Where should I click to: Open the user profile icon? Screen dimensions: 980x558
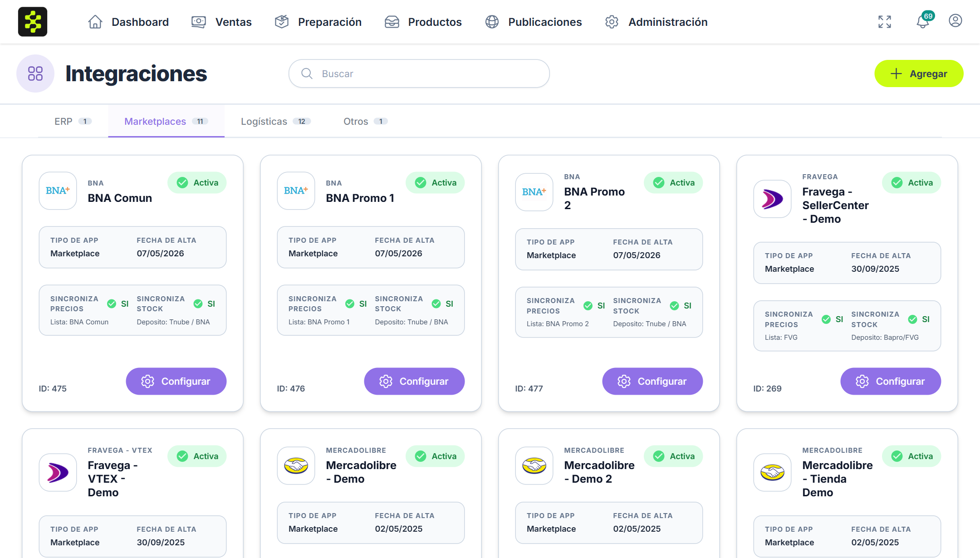click(955, 21)
